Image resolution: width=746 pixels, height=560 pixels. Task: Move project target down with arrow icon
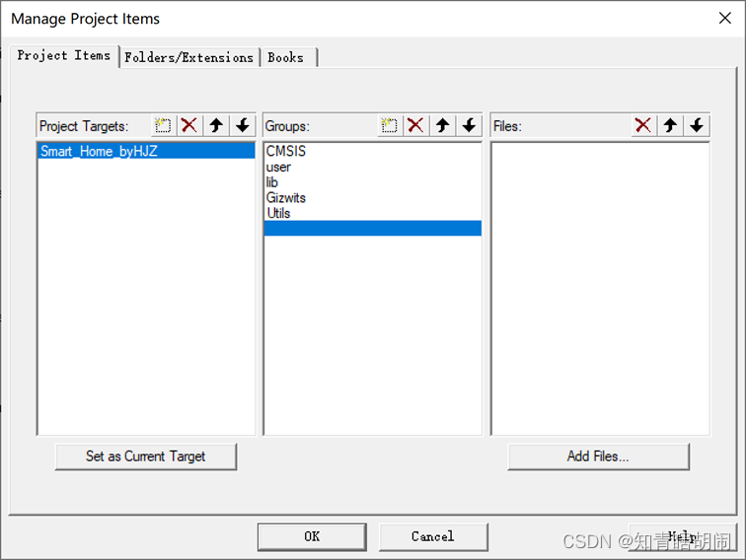[x=243, y=125]
